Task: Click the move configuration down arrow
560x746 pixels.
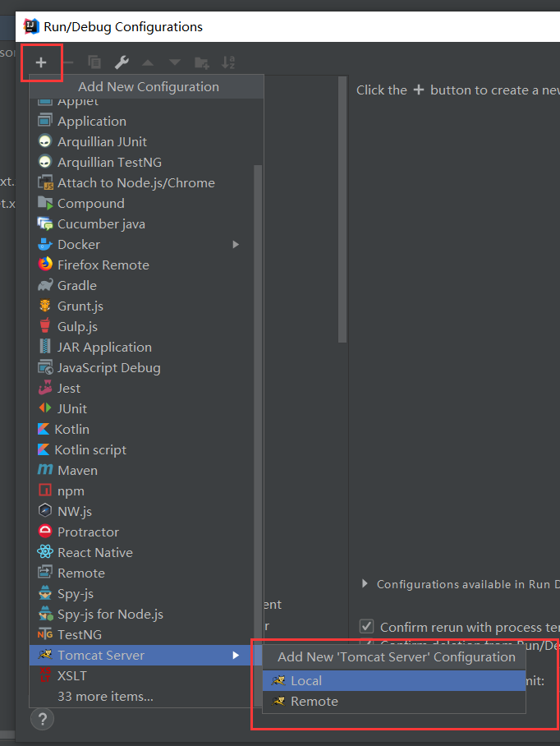Action: (175, 62)
